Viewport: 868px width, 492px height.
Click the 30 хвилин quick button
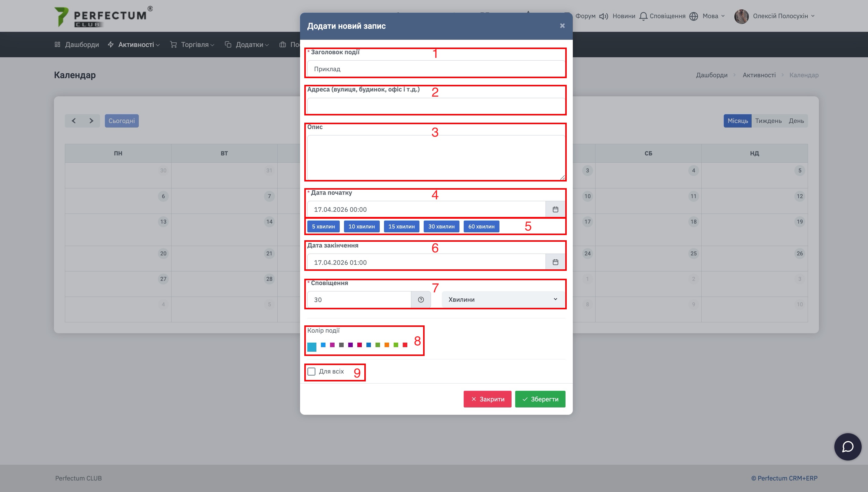point(441,227)
